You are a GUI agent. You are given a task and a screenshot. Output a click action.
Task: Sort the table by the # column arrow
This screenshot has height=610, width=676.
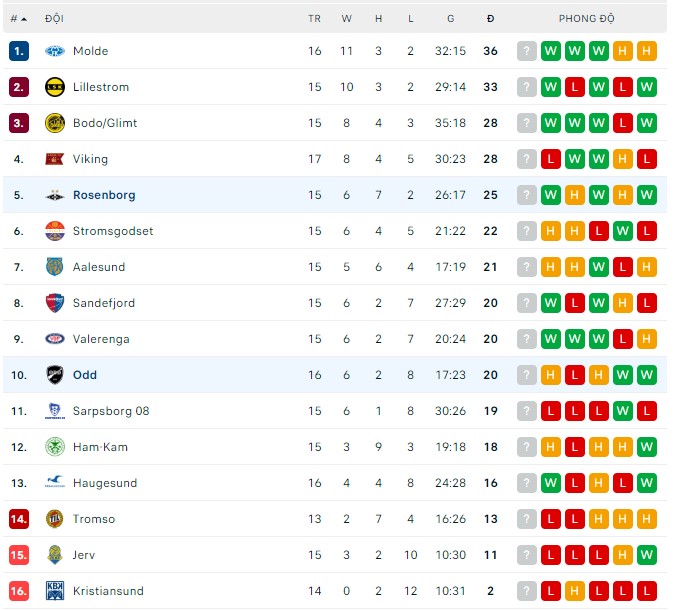(x=23, y=19)
